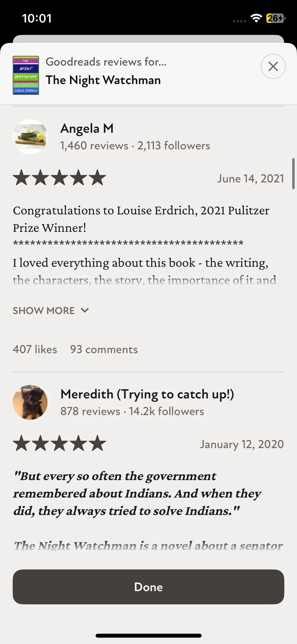Open reviewer Meredith (Trying to catch up!)
Image resolution: width=297 pixels, height=644 pixels.
point(147,394)
